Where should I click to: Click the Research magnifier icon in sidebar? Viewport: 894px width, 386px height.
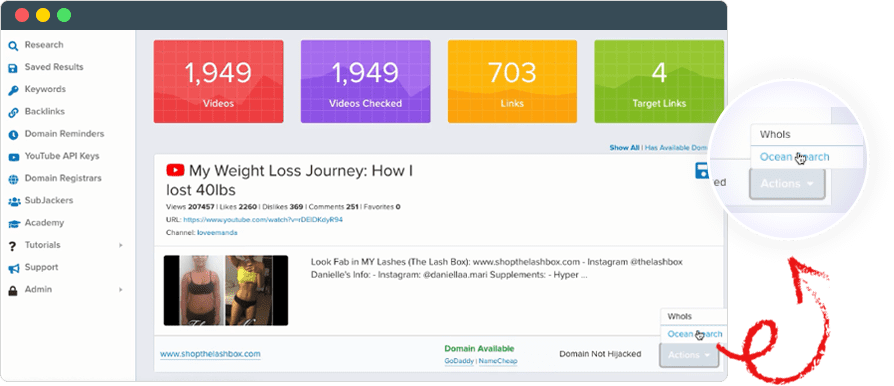(x=13, y=46)
